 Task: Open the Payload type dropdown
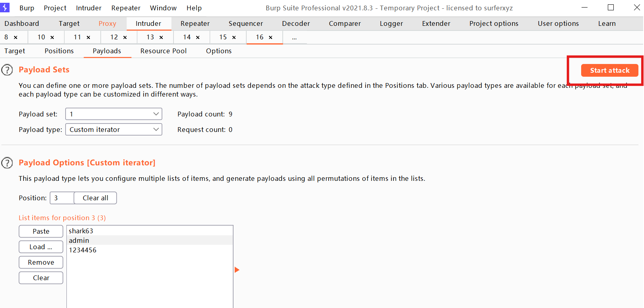(x=114, y=130)
